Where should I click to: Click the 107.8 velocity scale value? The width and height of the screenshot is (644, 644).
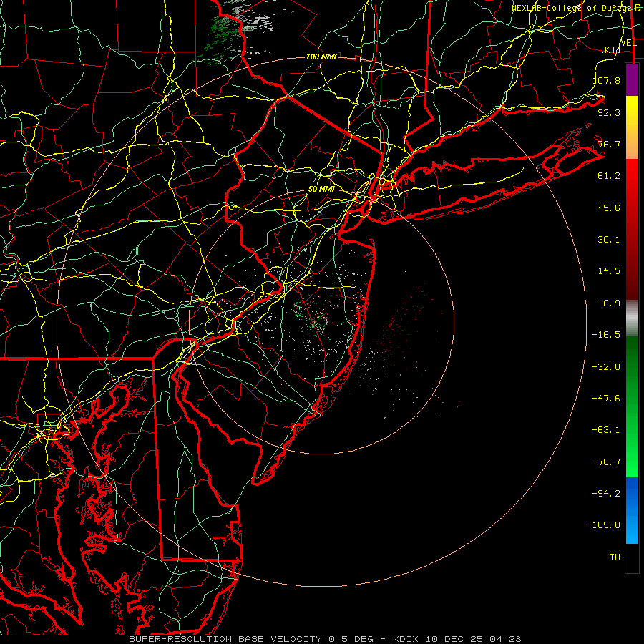click(607, 80)
